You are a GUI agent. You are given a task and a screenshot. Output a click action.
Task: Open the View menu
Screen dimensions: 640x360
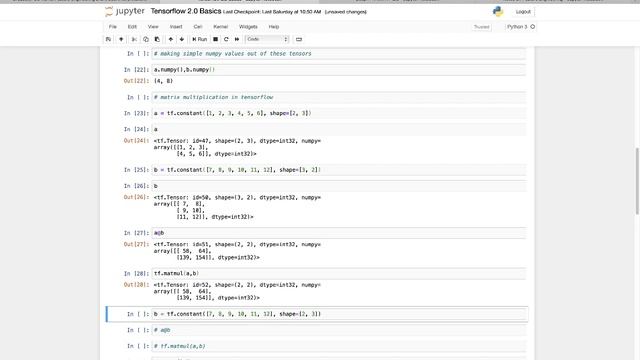coord(153,27)
